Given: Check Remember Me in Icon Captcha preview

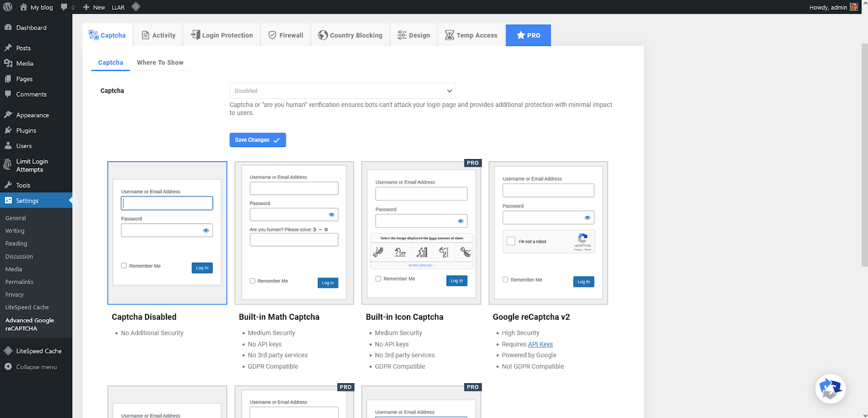Looking at the screenshot, I should [378, 279].
